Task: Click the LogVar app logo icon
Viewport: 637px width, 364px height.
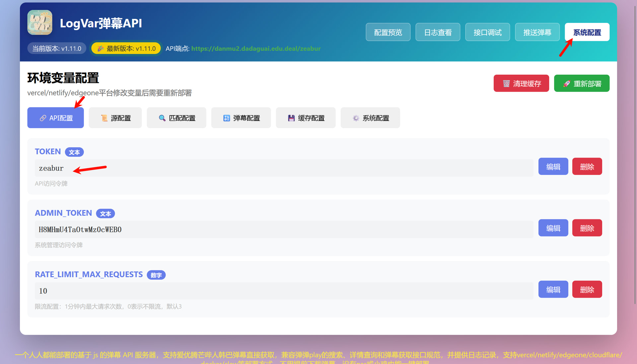Action: pos(39,23)
